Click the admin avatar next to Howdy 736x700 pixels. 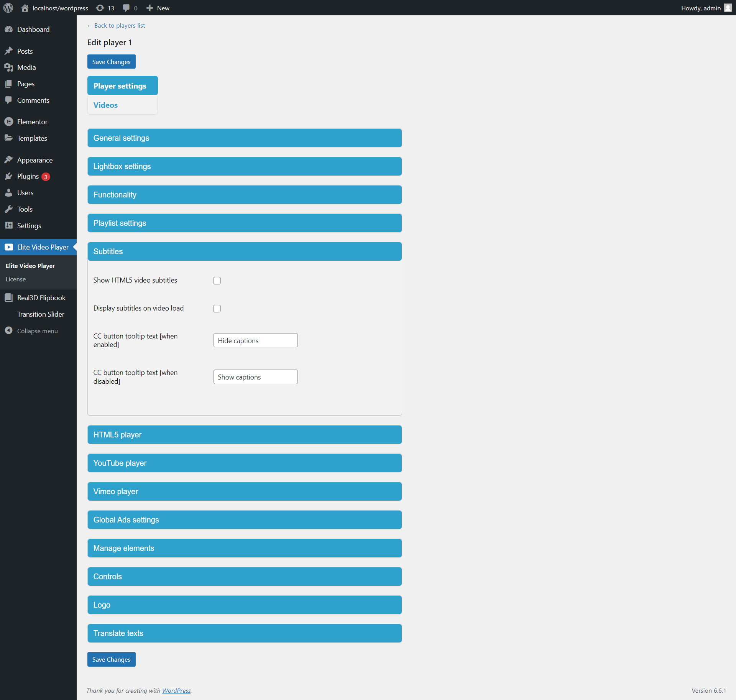tap(728, 8)
